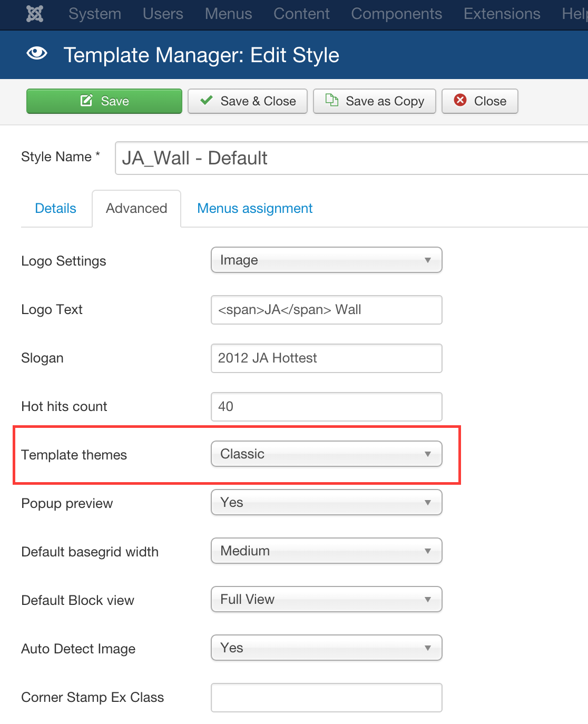Switch to the Details tab
The width and height of the screenshot is (588, 724).
pyautogui.click(x=55, y=209)
